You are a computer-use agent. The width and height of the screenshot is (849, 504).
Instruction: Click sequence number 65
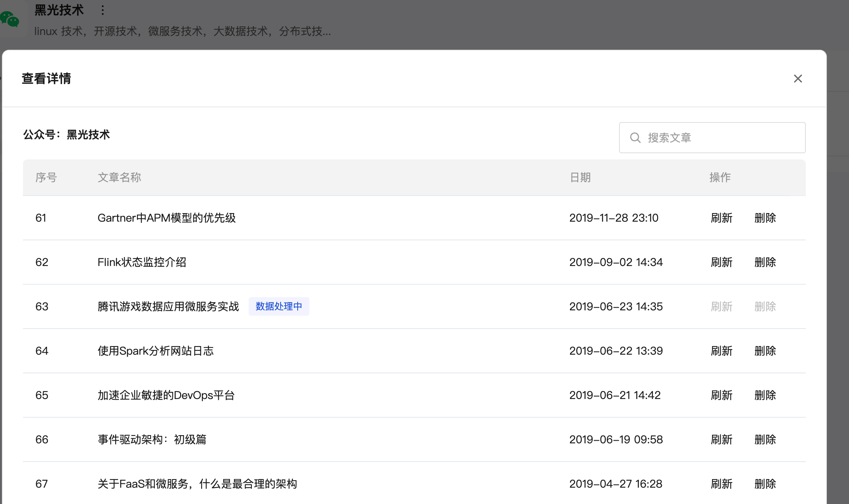pyautogui.click(x=42, y=395)
